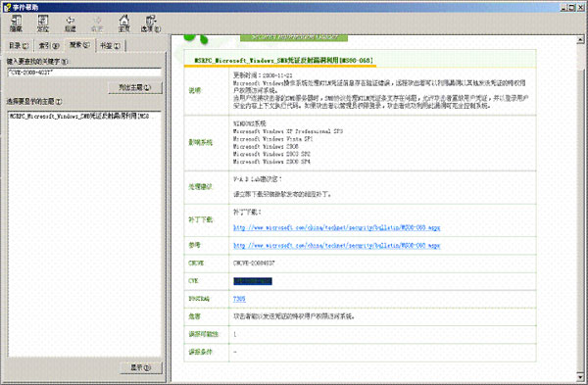Click the content pane scroll-up arrow
Viewport: 588px width, 385px height.
(x=580, y=39)
